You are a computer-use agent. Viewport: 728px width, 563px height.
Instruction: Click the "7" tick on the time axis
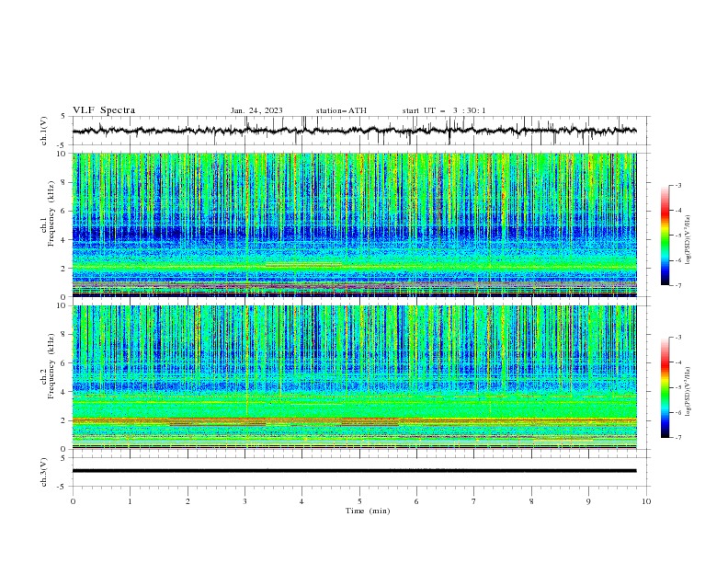click(474, 501)
